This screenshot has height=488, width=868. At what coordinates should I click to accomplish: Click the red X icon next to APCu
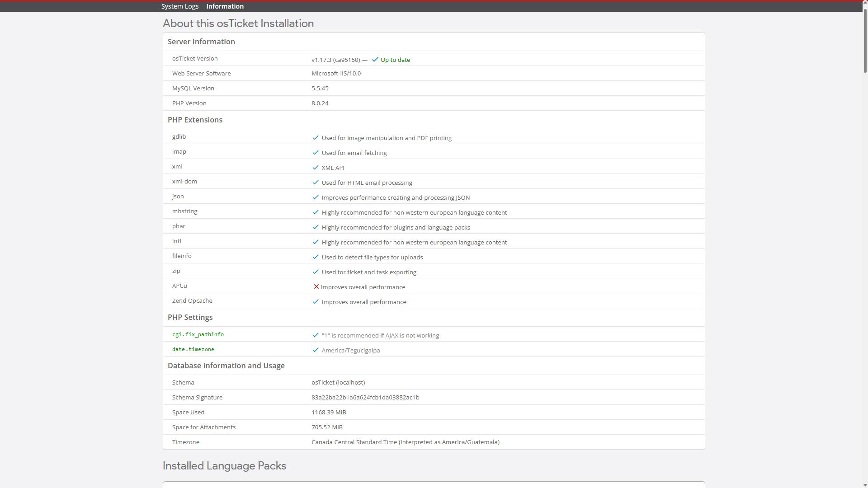point(316,287)
